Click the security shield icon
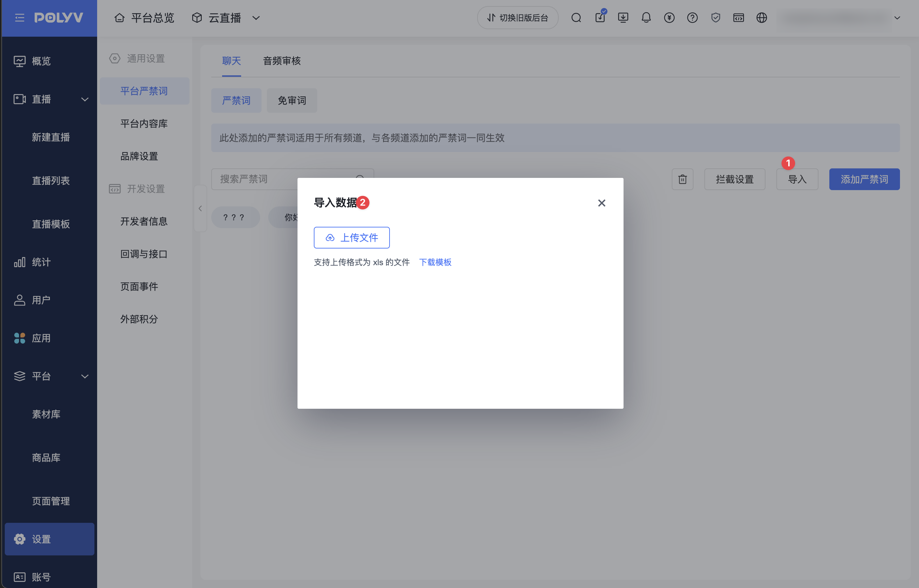The height and width of the screenshot is (588, 919). pyautogui.click(x=716, y=18)
